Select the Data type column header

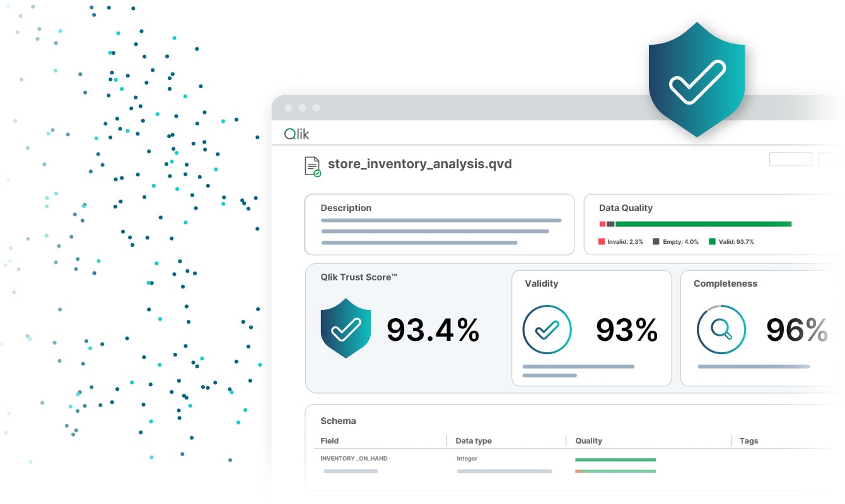(x=473, y=441)
